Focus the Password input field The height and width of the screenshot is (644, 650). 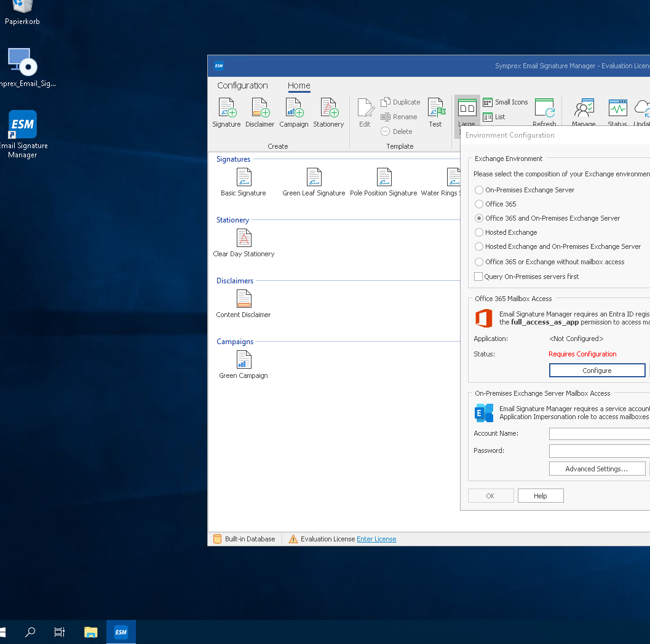600,450
